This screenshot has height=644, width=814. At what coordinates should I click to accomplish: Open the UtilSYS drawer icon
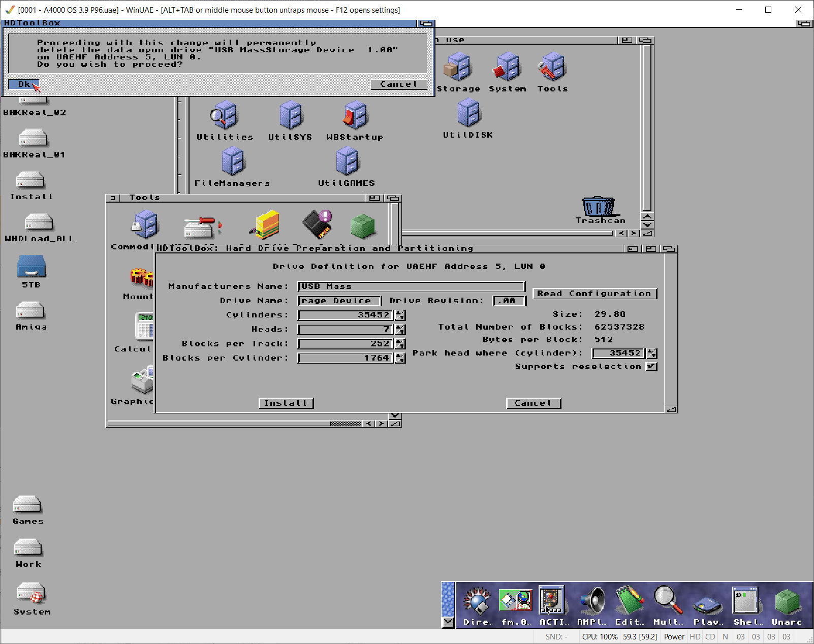coord(291,116)
